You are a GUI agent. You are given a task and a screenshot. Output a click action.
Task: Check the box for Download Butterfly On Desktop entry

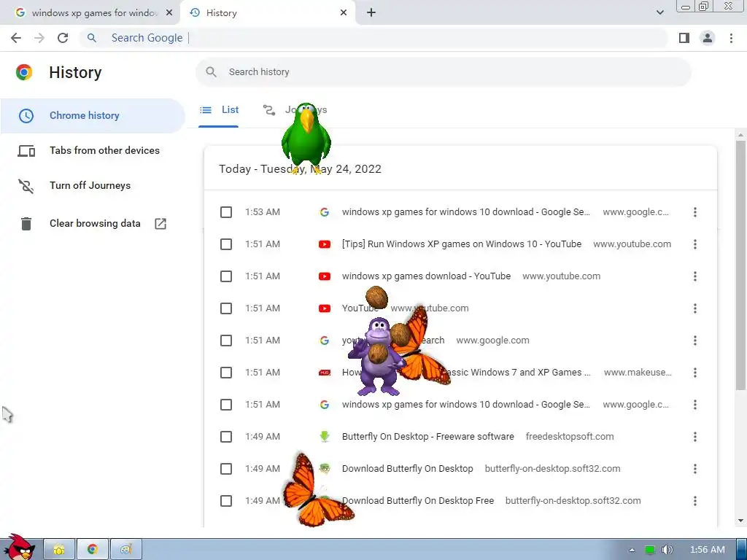226,469
